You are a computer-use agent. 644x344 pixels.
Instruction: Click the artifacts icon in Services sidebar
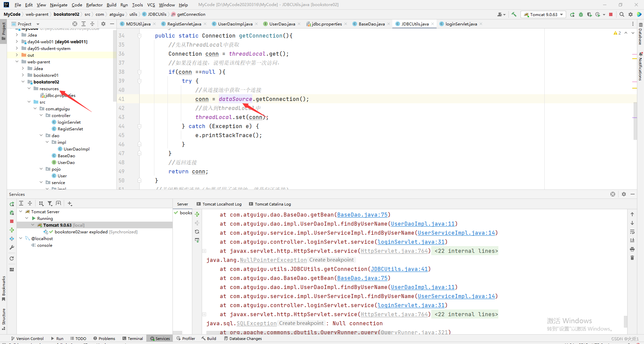tap(12, 239)
